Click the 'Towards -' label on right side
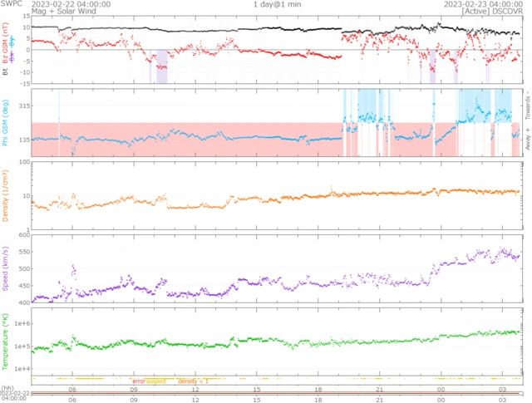The image size is (532, 403). coord(526,103)
